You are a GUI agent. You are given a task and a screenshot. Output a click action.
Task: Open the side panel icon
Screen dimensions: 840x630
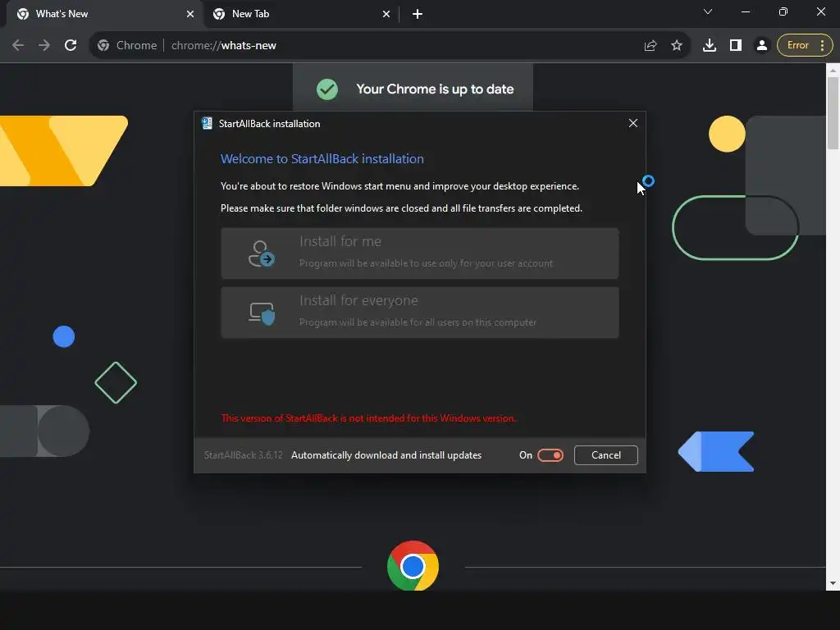736,46
